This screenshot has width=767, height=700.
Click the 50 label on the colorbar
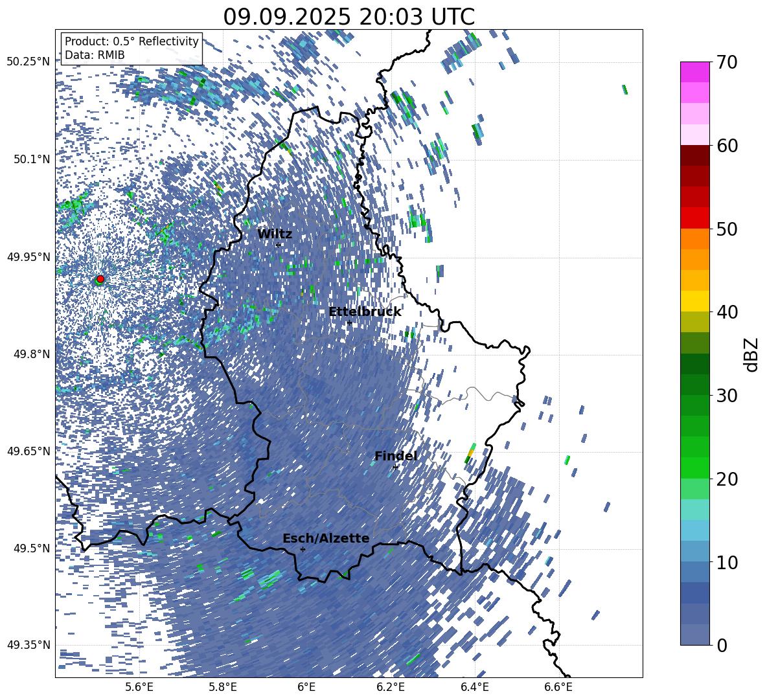727,229
